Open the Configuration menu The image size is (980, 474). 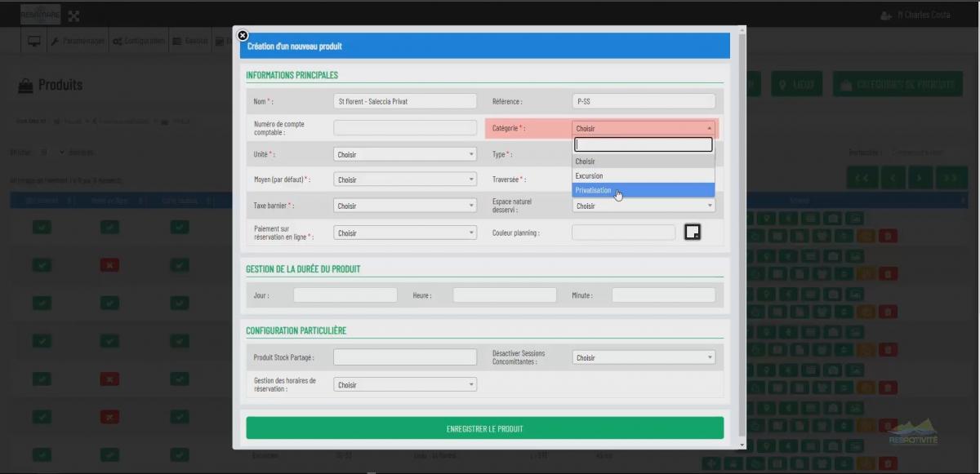tap(139, 41)
